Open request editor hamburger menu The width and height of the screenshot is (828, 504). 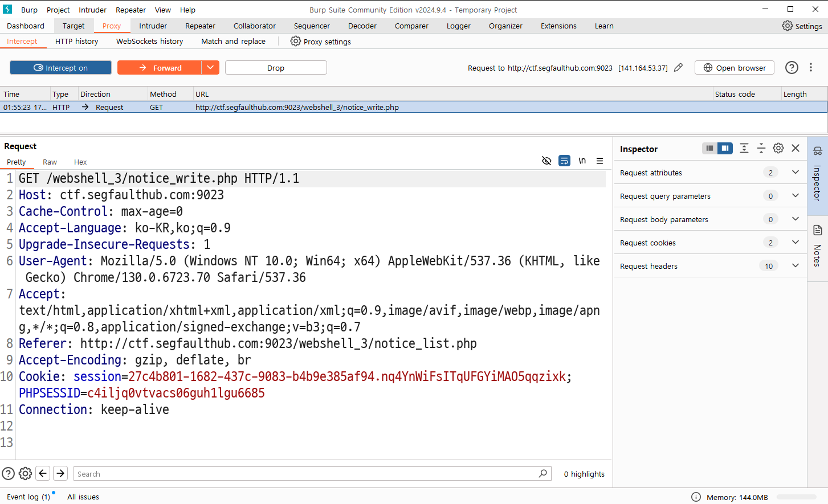[x=599, y=161]
